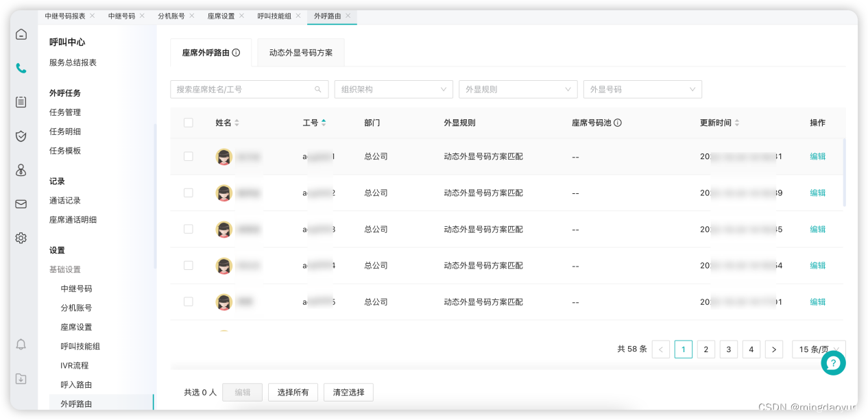Check the first agent row checkbox
This screenshot has height=420, width=868.
(x=189, y=156)
